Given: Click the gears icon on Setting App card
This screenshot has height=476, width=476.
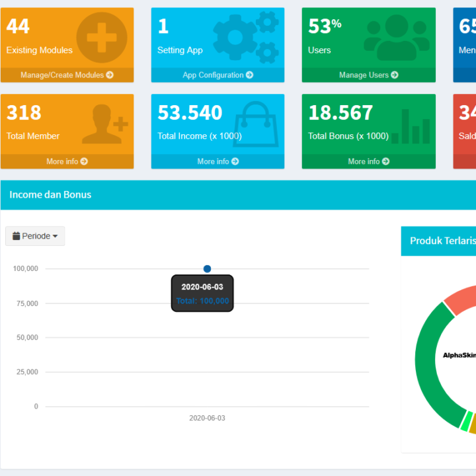Looking at the screenshot, I should pyautogui.click(x=245, y=37).
